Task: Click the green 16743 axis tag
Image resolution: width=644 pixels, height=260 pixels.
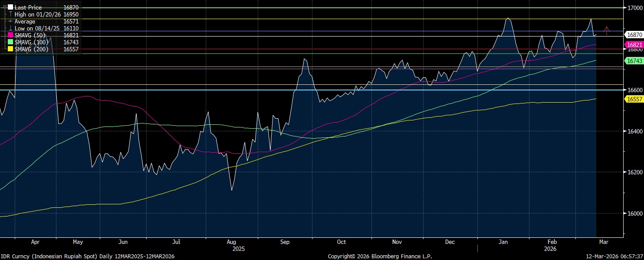Action: 634,61
